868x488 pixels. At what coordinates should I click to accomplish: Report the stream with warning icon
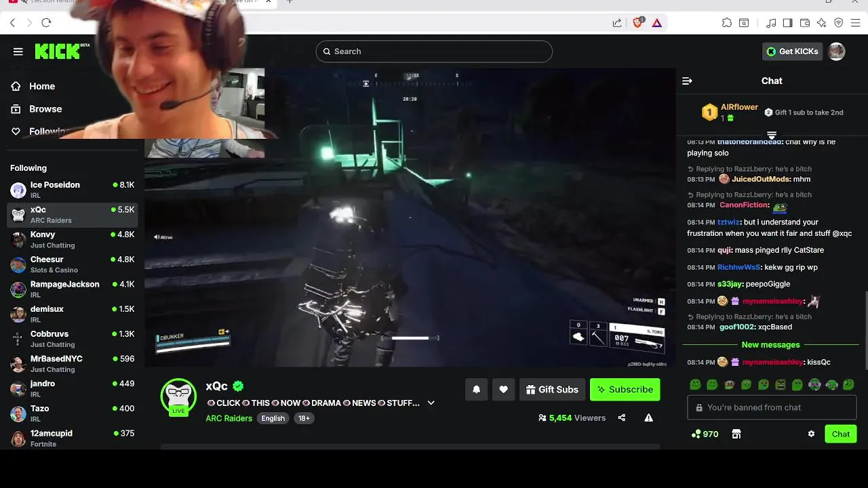(x=649, y=418)
